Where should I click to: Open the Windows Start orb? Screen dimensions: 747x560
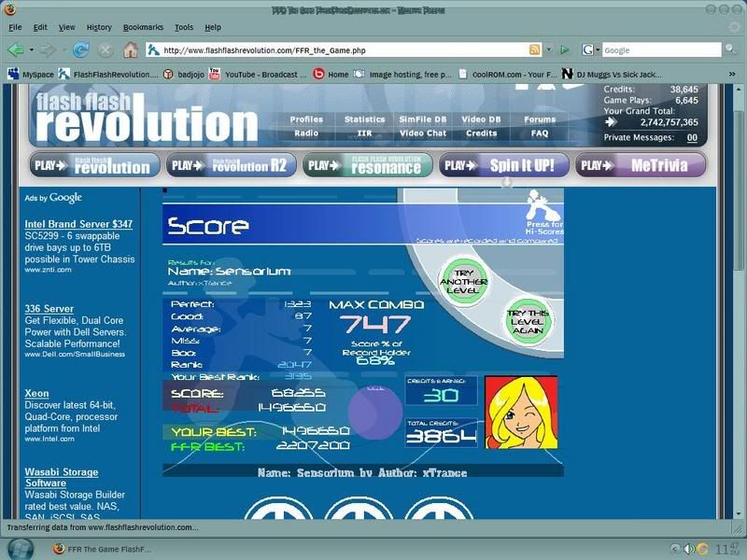coord(20,548)
